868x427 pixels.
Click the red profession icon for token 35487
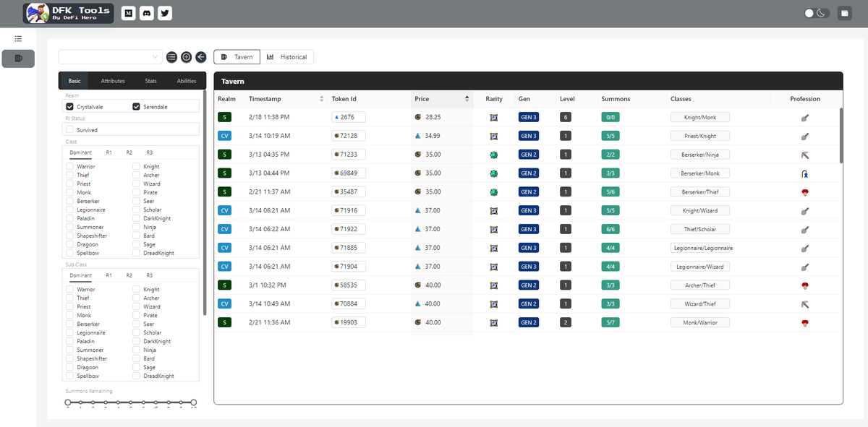805,192
